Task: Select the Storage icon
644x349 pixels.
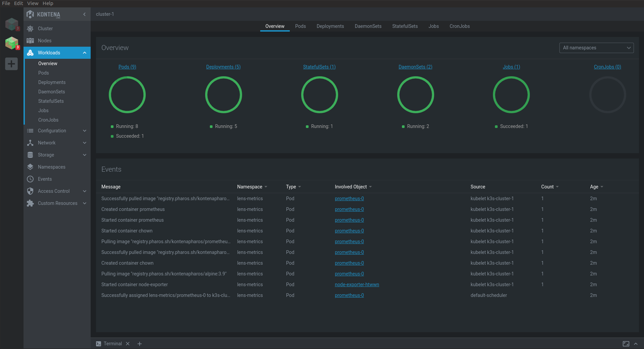Action: [x=30, y=155]
